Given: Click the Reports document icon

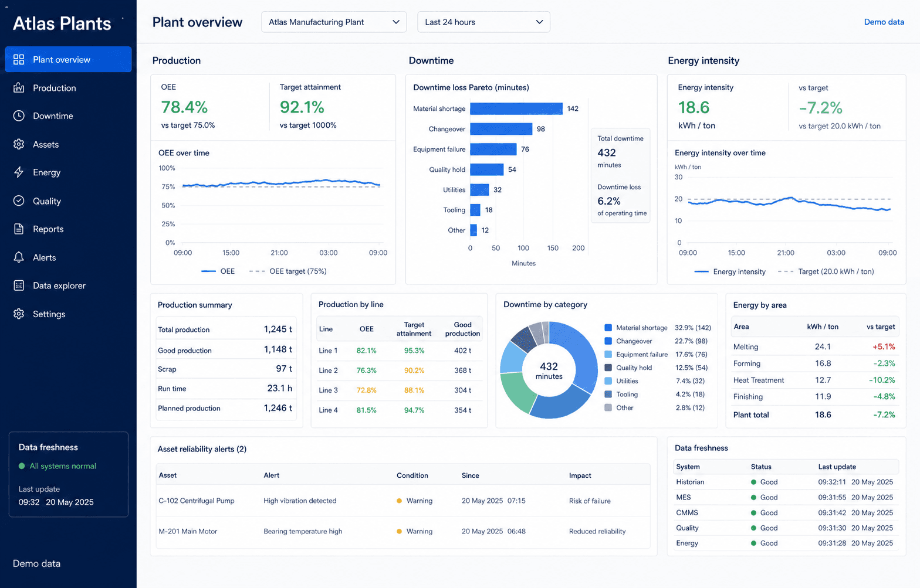Looking at the screenshot, I should pos(19,229).
